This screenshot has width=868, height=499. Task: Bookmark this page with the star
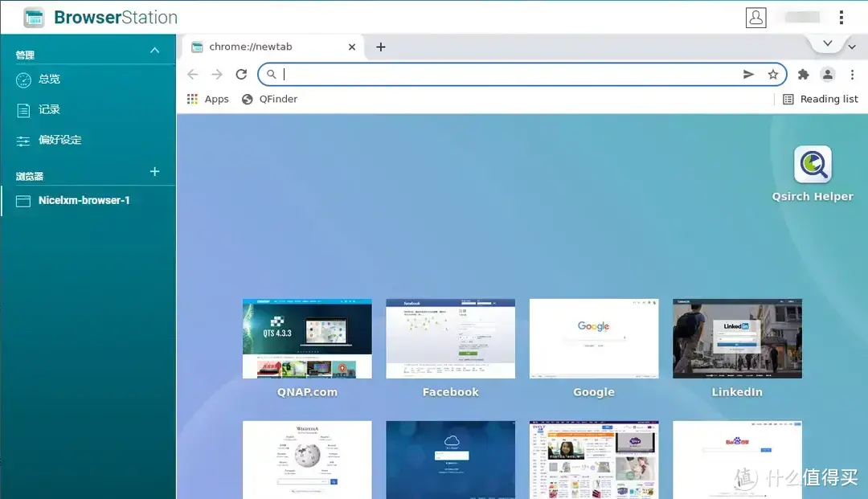point(773,74)
